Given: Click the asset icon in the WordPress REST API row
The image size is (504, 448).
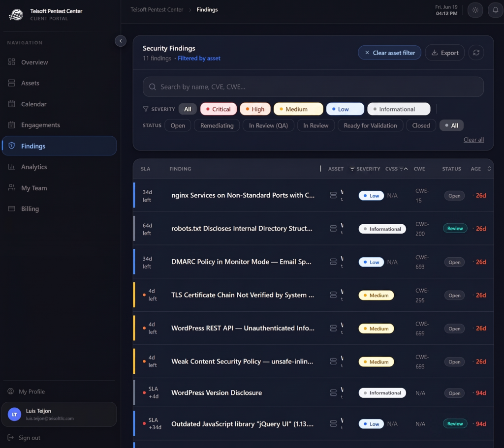Looking at the screenshot, I should (333, 328).
